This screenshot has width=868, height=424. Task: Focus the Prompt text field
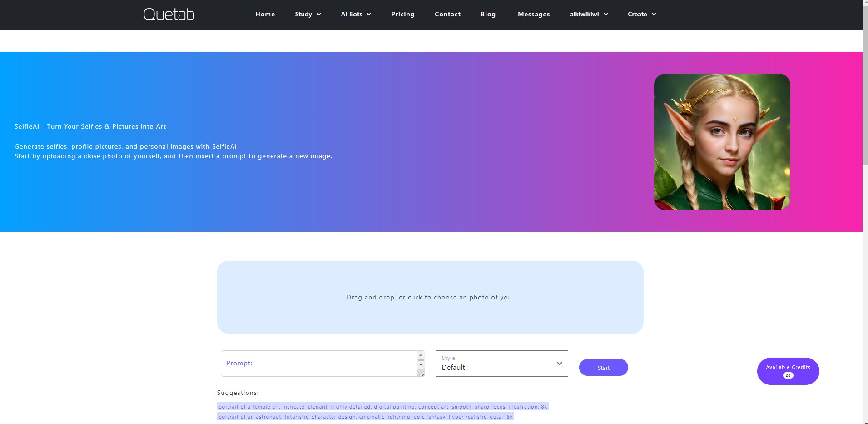pyautogui.click(x=319, y=364)
